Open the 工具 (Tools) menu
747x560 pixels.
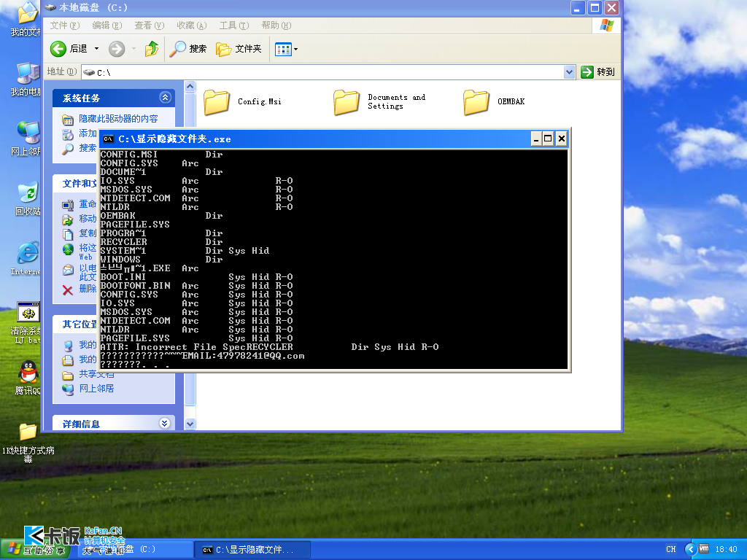point(233,26)
